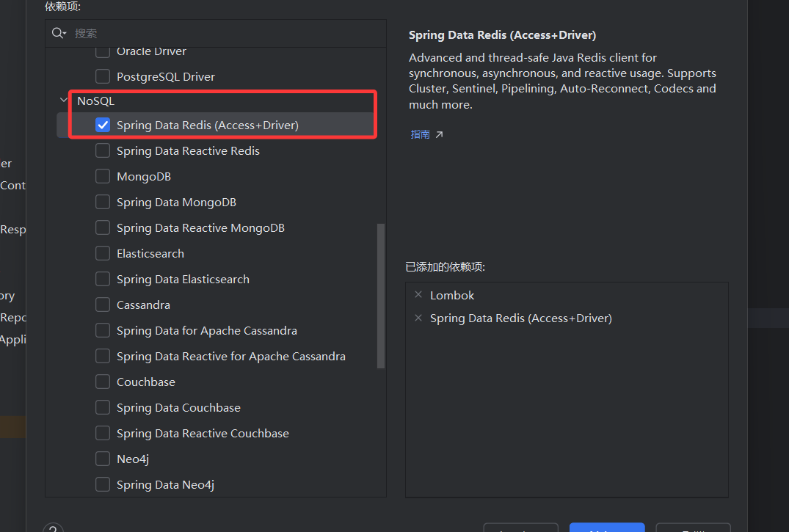
Task: Enable the Elasticsearch checkbox
Action: pyautogui.click(x=103, y=253)
